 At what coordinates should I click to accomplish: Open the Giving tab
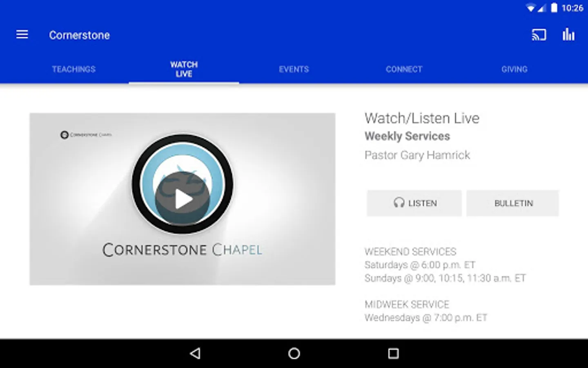pos(514,69)
